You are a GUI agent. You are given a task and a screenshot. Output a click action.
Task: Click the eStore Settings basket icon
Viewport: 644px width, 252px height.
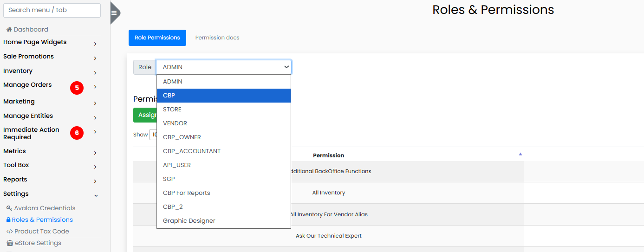tap(10, 243)
